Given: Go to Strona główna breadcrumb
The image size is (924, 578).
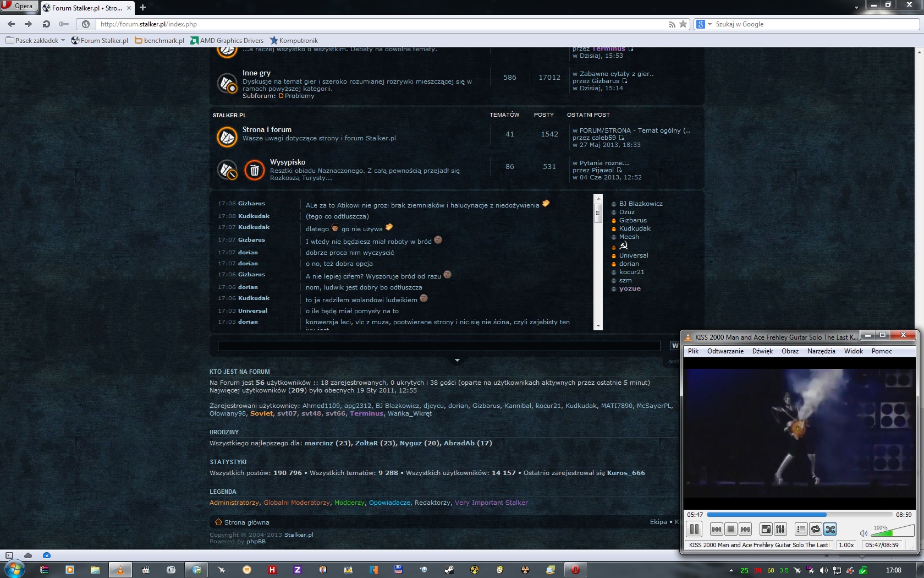Looking at the screenshot, I should pyautogui.click(x=246, y=522).
